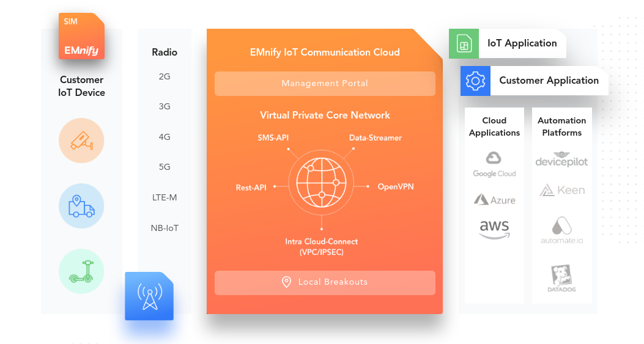Select the devicepilot logo
The width and height of the screenshot is (644, 344).
pyautogui.click(x=561, y=159)
